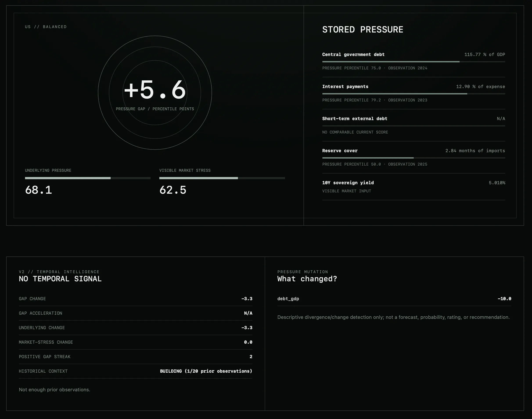Click the UNDERLYING PRESSURE label
This screenshot has width=532, height=419.
(48, 170)
